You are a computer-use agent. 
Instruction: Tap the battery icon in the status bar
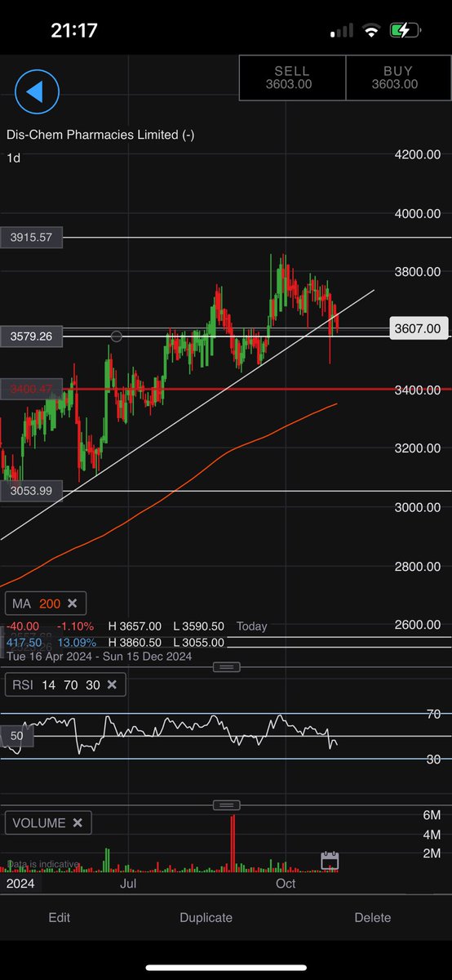(x=405, y=31)
